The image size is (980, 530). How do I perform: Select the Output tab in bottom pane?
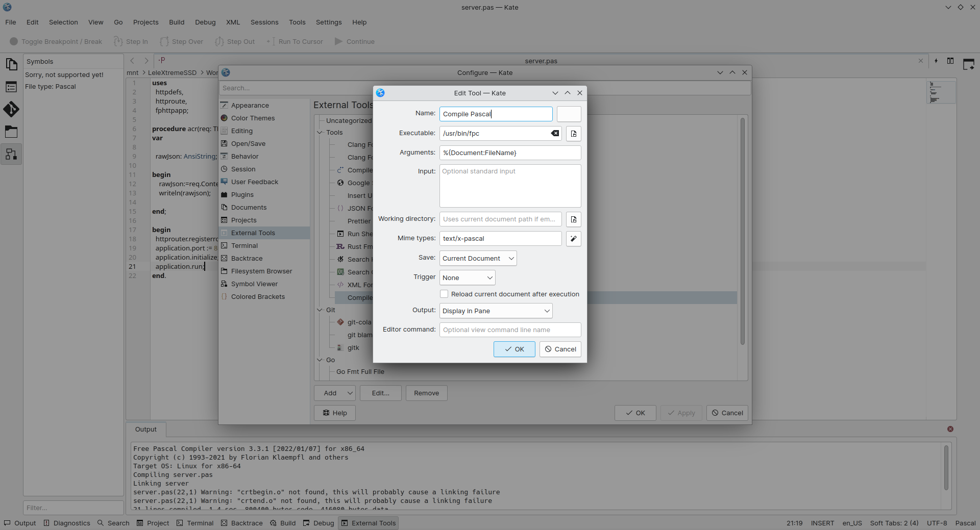pos(146,430)
